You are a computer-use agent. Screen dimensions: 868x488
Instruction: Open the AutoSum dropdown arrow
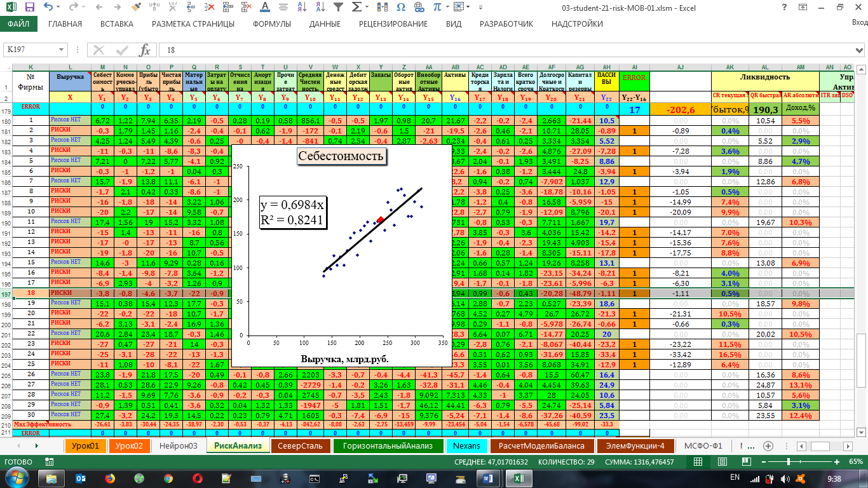click(x=367, y=8)
